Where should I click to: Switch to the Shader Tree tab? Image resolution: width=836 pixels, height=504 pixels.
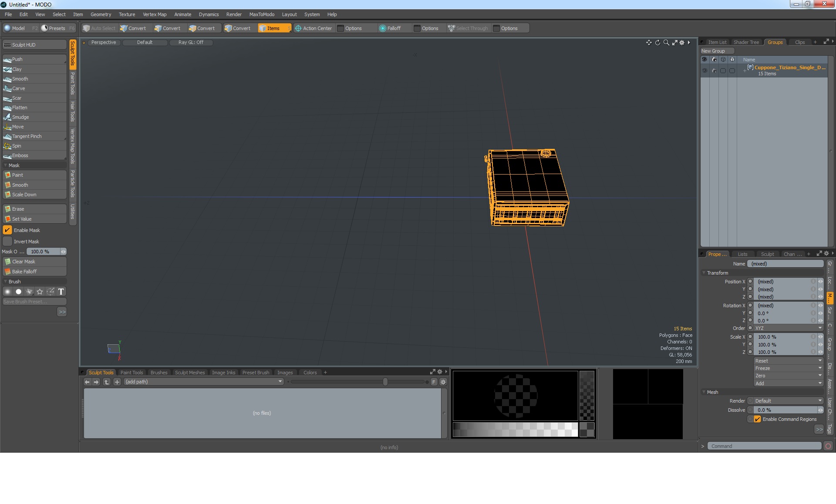pos(746,42)
